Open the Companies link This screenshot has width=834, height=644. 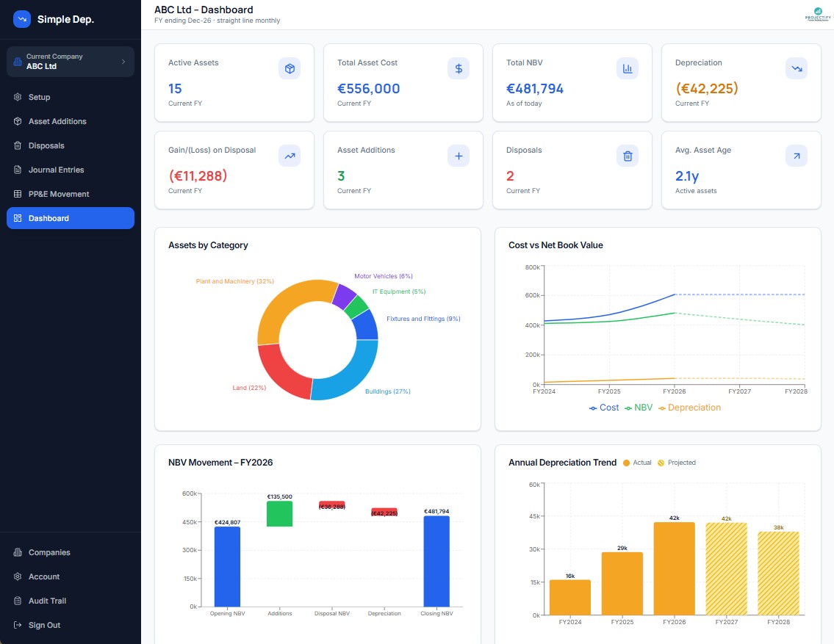click(x=71, y=553)
